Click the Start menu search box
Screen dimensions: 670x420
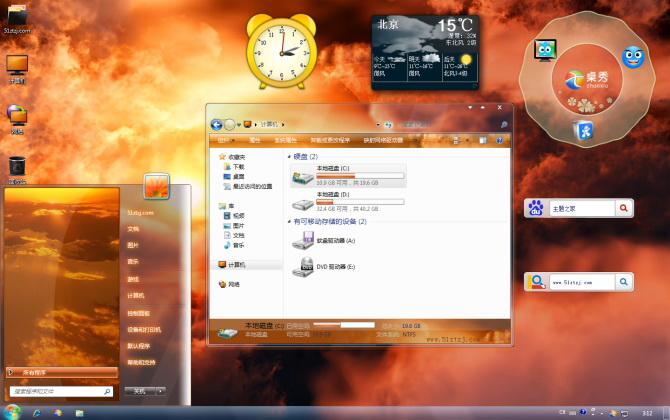(x=61, y=391)
